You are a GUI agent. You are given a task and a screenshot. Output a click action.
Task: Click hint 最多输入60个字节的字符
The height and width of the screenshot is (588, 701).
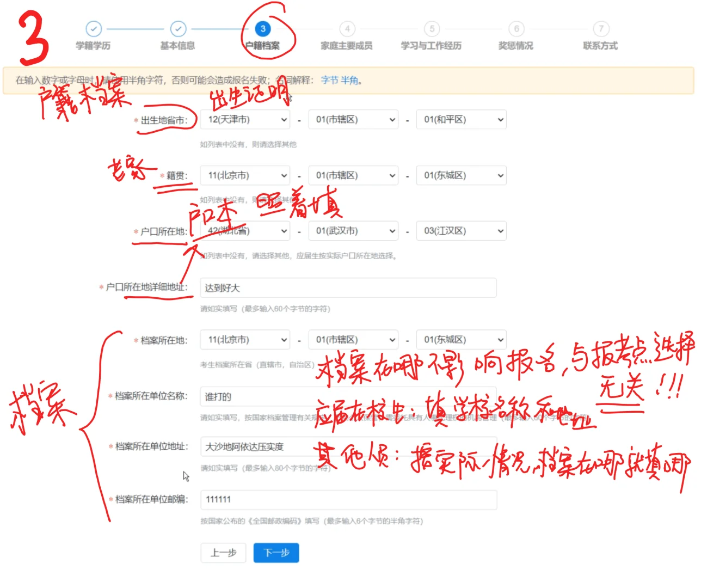click(265, 309)
